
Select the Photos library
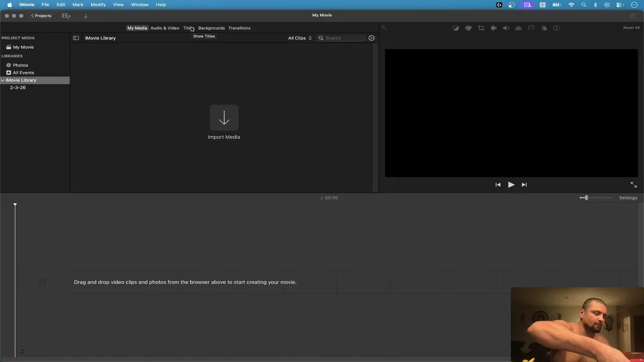click(17, 65)
